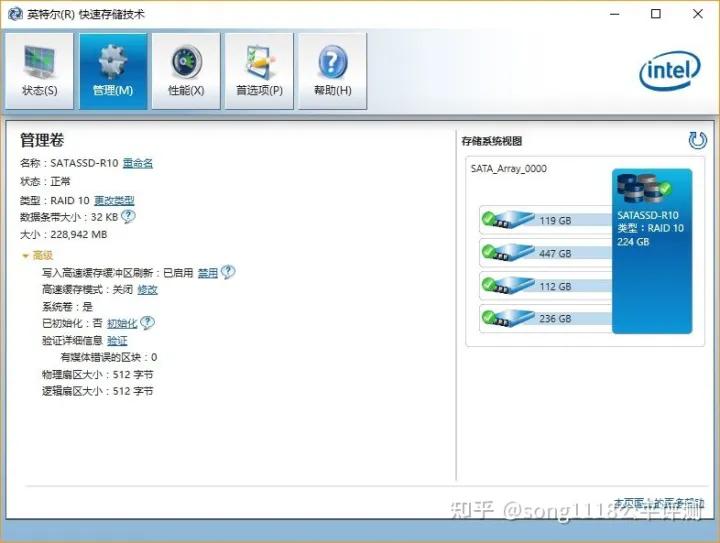Image resolution: width=720 pixels, height=543 pixels.
Task: Switch to the 性能(X) performance tab
Action: [x=186, y=71]
